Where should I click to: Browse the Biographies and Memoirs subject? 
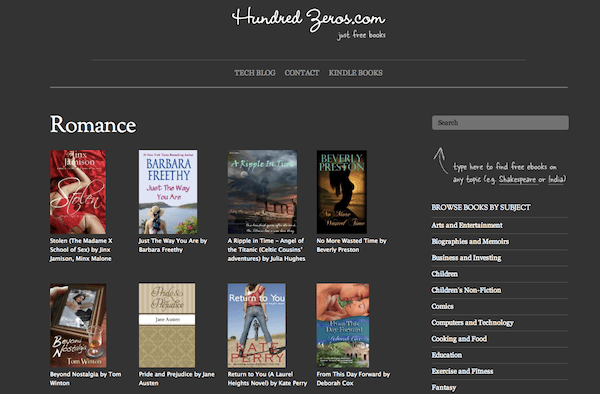(x=470, y=241)
